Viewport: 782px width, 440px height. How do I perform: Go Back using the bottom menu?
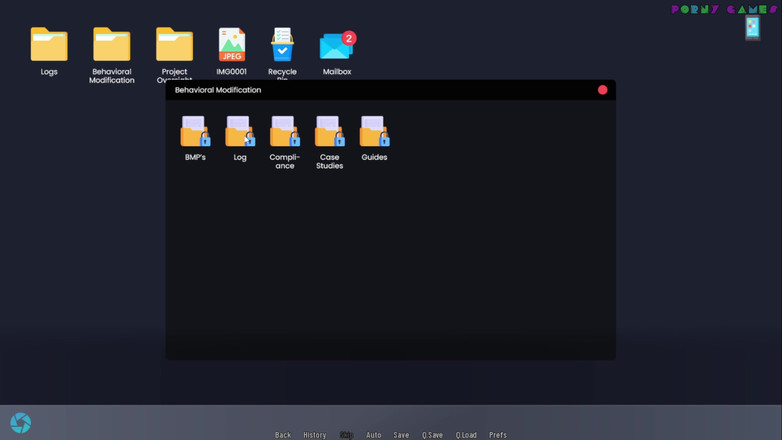283,435
